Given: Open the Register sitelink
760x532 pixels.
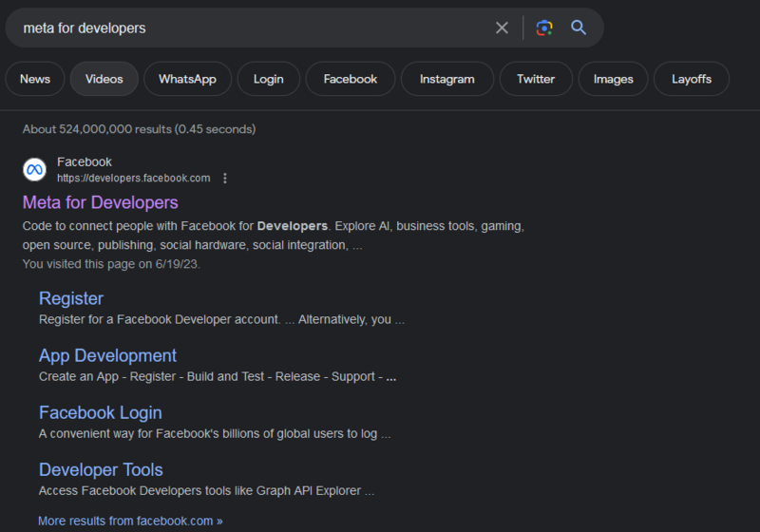Looking at the screenshot, I should (x=71, y=298).
